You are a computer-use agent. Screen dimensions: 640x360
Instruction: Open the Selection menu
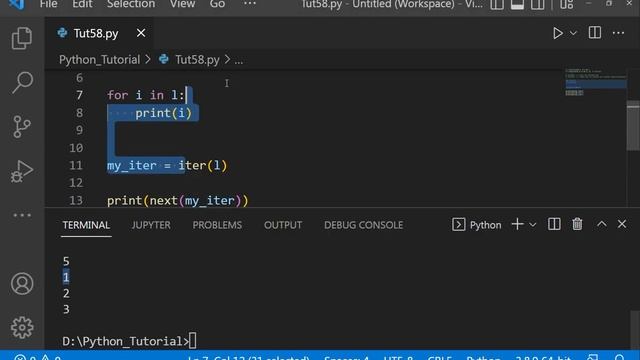(131, 4)
